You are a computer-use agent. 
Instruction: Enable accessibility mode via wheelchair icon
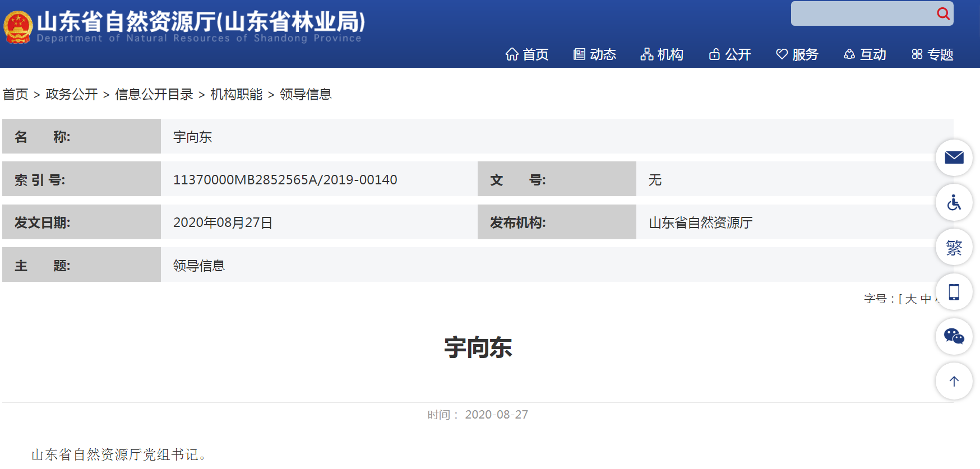coord(954,202)
